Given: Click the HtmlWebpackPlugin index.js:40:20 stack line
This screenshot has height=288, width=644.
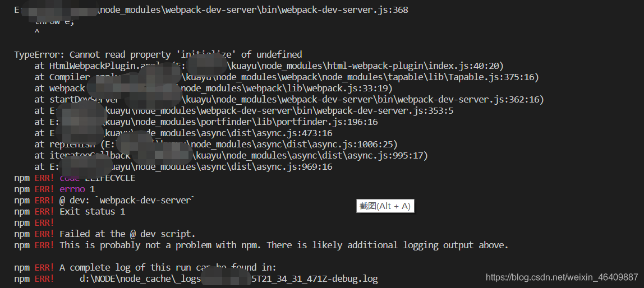Looking at the screenshot, I should [x=269, y=66].
